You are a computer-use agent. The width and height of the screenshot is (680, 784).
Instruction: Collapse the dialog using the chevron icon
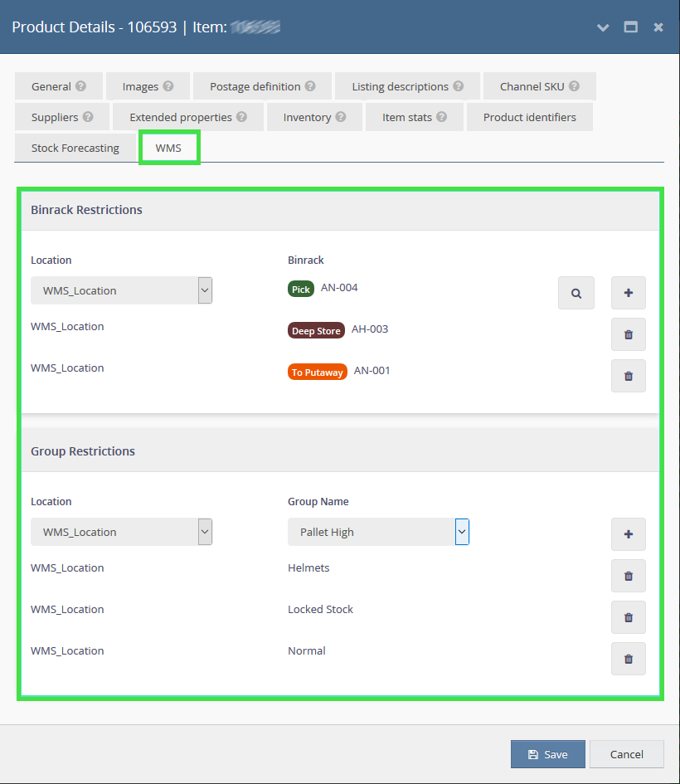[x=603, y=27]
